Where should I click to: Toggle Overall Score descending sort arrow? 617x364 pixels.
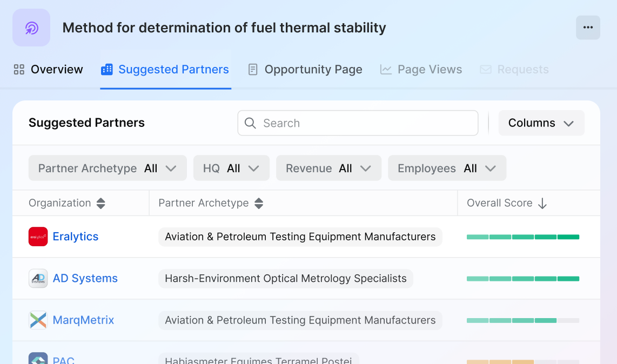coord(542,203)
